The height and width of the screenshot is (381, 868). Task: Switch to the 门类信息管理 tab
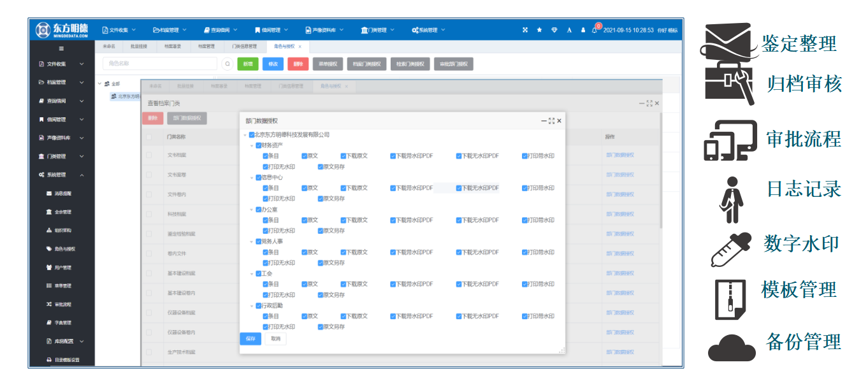[244, 47]
